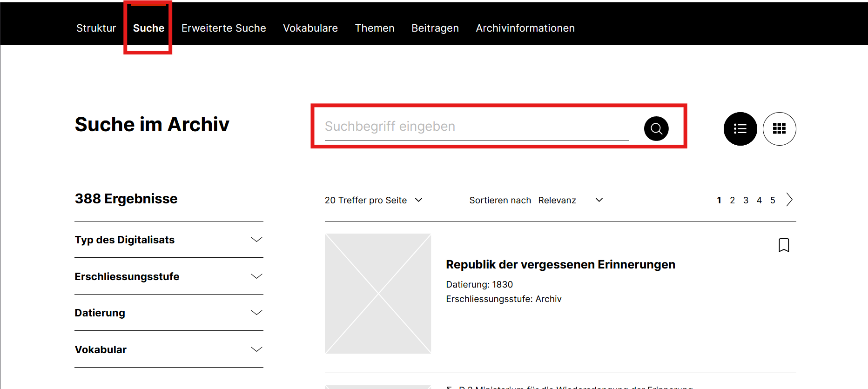868x389 pixels.
Task: Switch to grid view icon
Action: tap(779, 129)
